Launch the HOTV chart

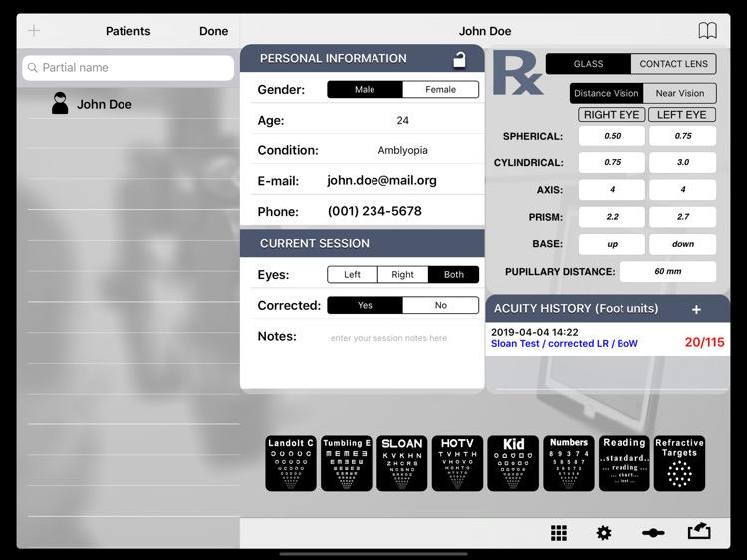457,463
